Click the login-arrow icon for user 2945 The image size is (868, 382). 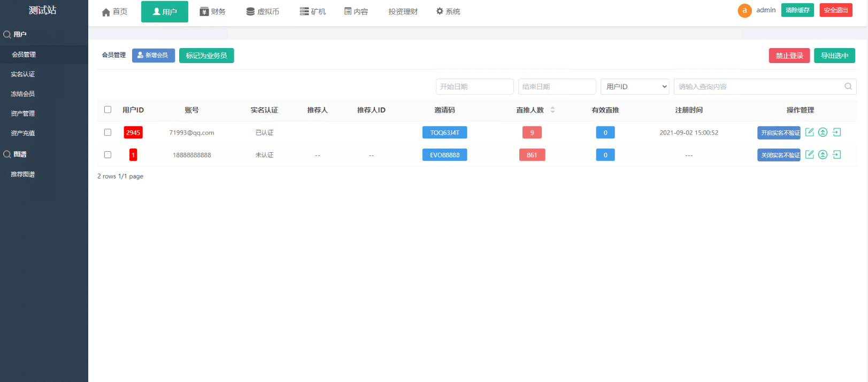pos(836,132)
